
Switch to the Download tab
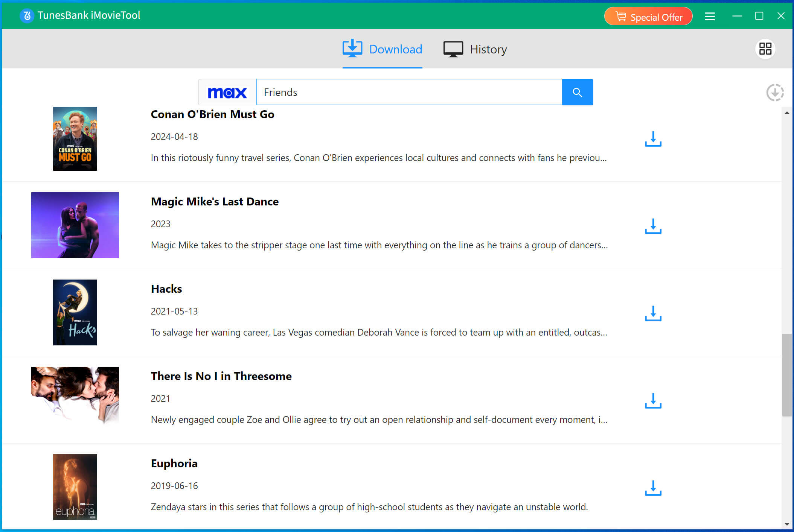382,49
